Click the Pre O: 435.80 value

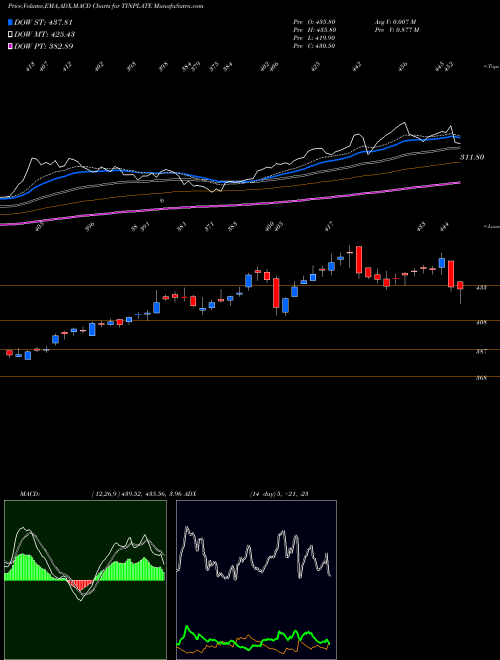point(314,21)
